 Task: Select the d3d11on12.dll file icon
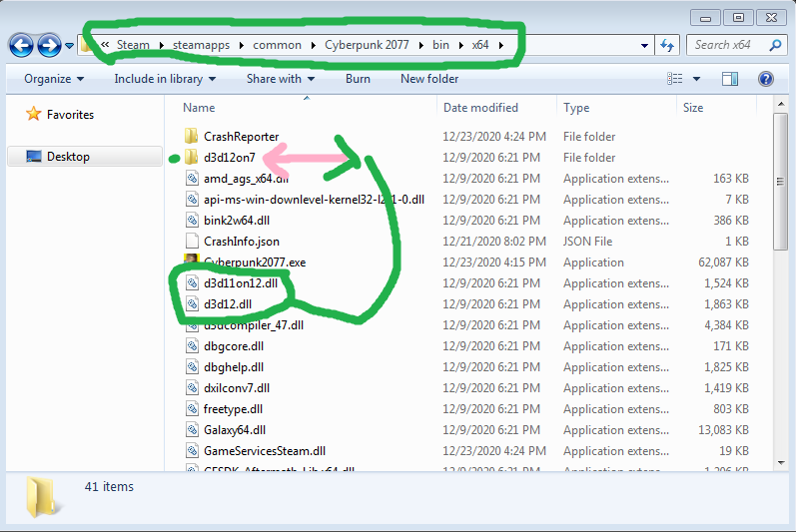[192, 283]
